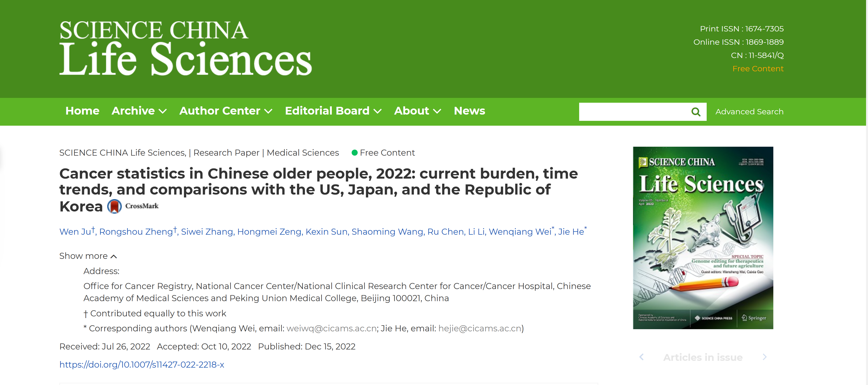Open the Author Center dropdown
Image resolution: width=868 pixels, height=385 pixels.
(225, 111)
